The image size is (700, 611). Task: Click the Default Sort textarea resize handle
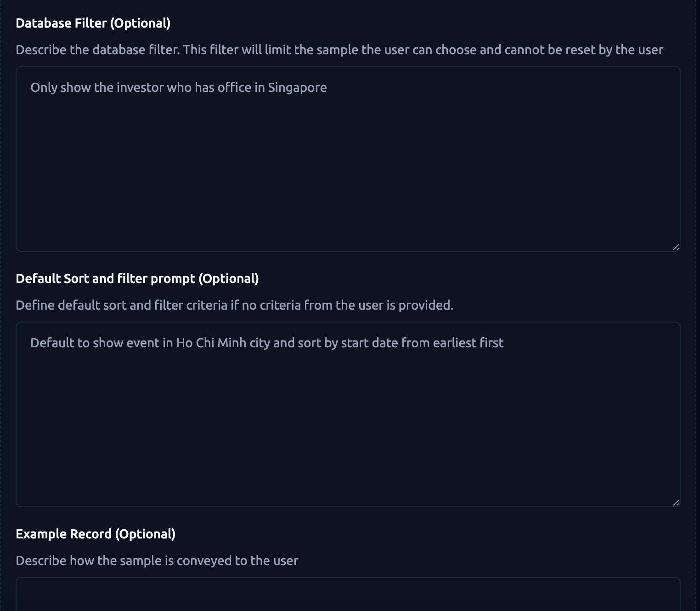point(676,503)
